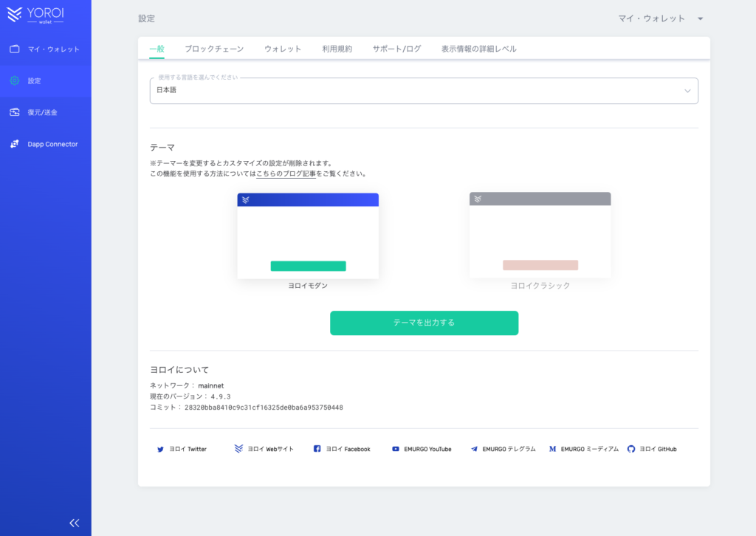Screen dimensions: 756x536
Task: Open Dapp Connector sidebar icon
Action: tap(15, 144)
